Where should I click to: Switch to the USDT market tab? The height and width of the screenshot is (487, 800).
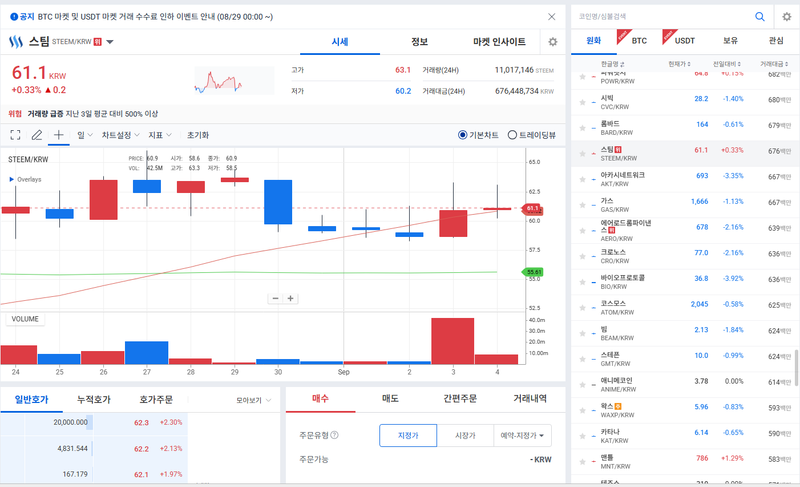(x=685, y=41)
